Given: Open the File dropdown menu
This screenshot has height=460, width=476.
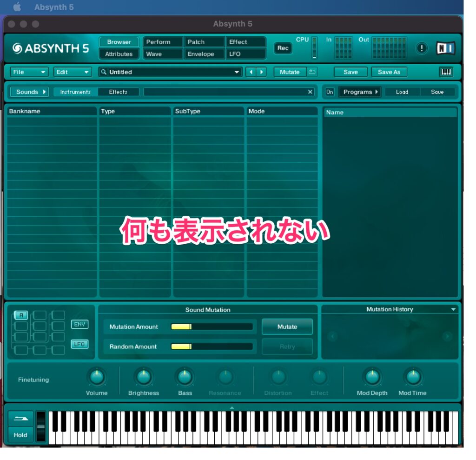Looking at the screenshot, I should 29,72.
